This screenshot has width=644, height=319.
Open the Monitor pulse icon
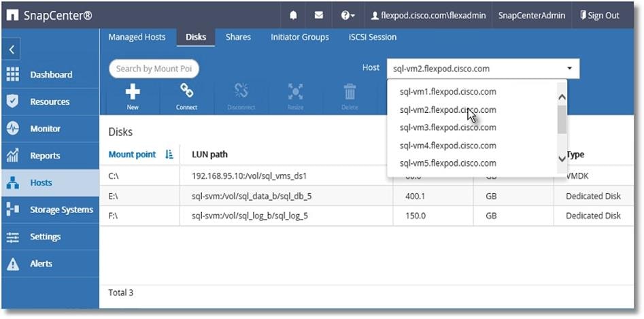point(13,129)
